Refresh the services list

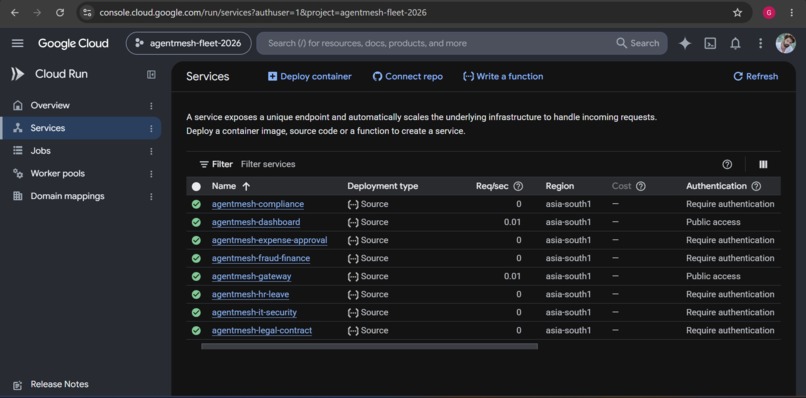(x=755, y=76)
